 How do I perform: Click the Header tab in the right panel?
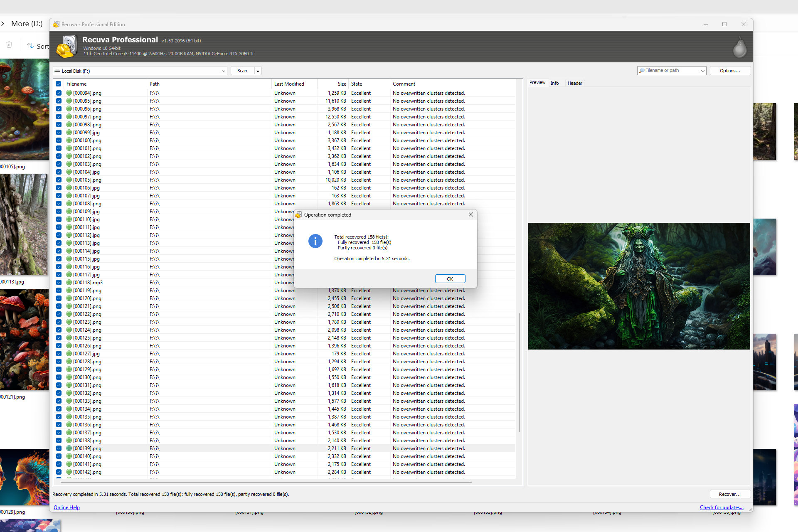click(573, 83)
